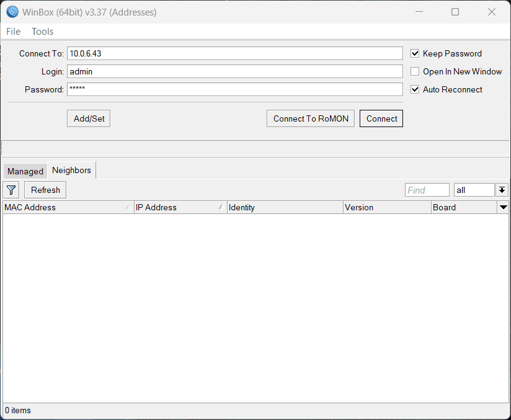Focus the Login input field

[x=235, y=71]
